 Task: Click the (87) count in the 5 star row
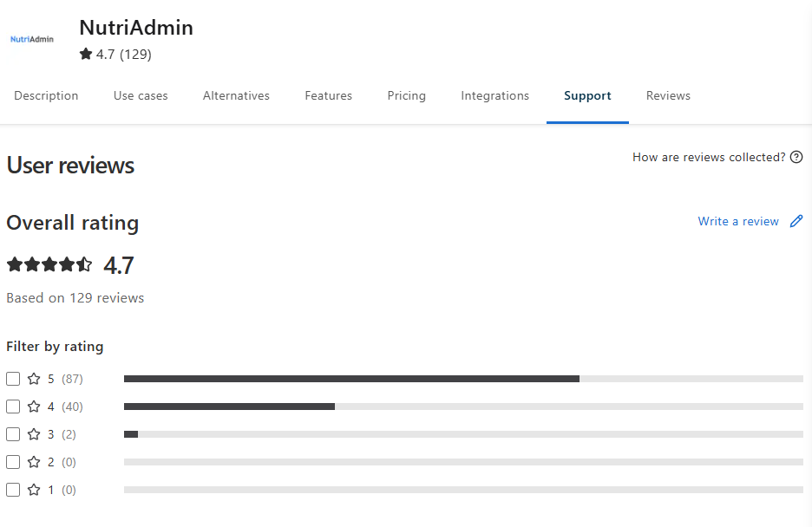(72, 379)
